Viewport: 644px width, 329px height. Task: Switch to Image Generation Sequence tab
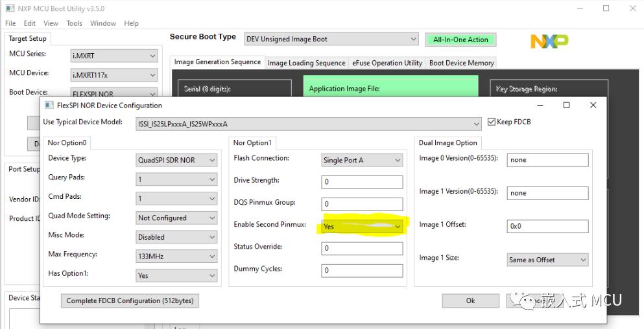tap(217, 62)
